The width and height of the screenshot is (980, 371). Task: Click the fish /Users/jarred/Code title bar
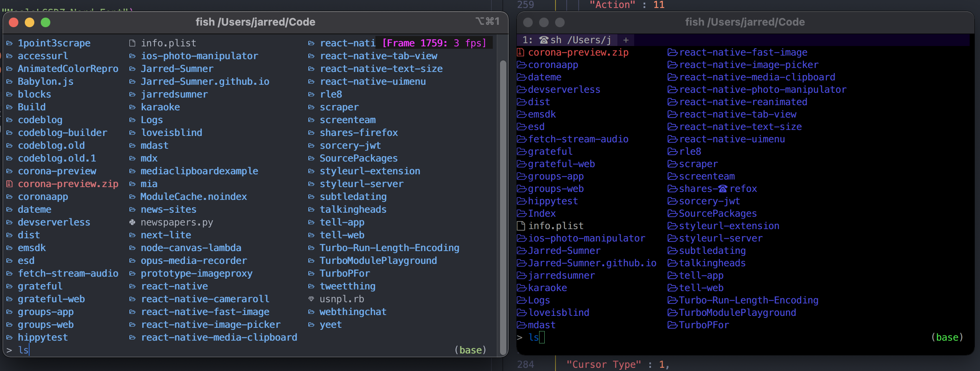coord(256,22)
